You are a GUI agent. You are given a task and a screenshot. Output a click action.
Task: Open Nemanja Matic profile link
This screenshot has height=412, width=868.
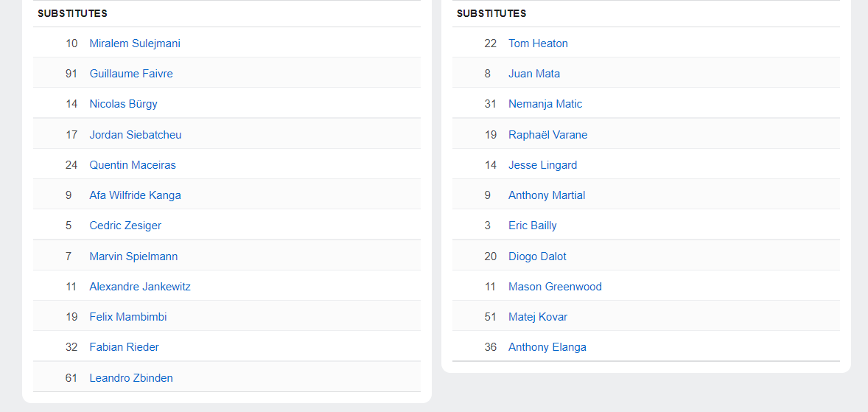coord(545,104)
